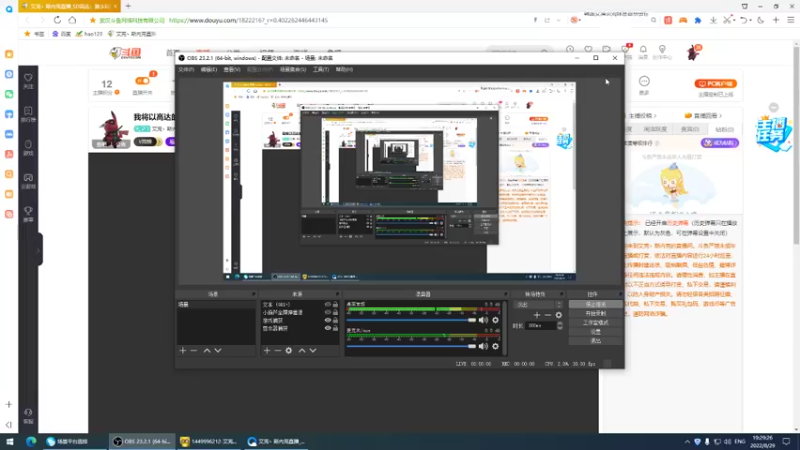Go to browser home page icon
Image resolution: width=800 pixels, height=450 pixels.
point(72,20)
